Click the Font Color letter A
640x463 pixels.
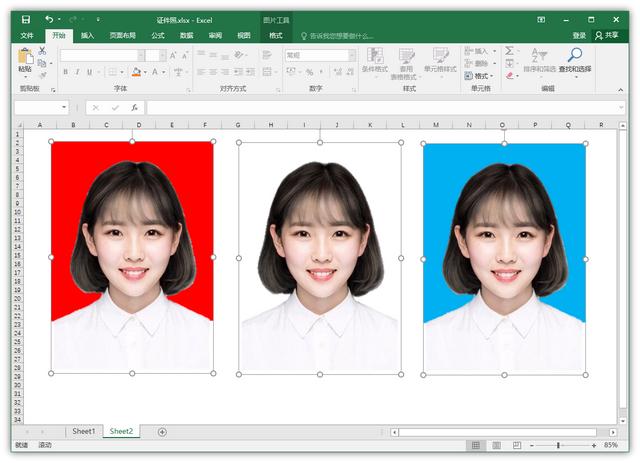coord(155,72)
